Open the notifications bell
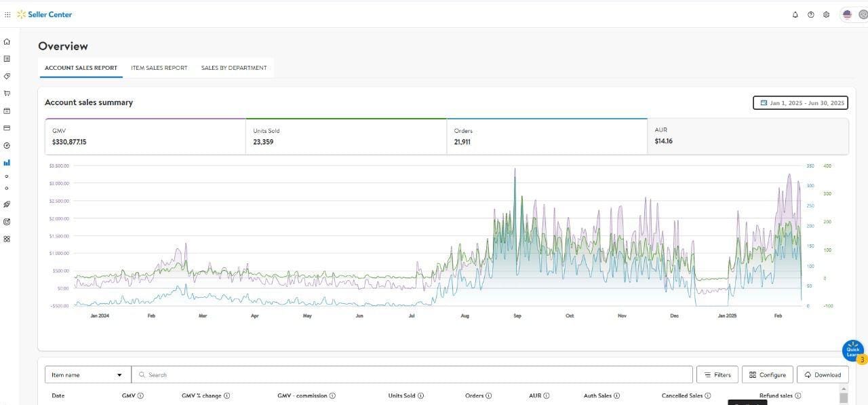 click(x=795, y=14)
